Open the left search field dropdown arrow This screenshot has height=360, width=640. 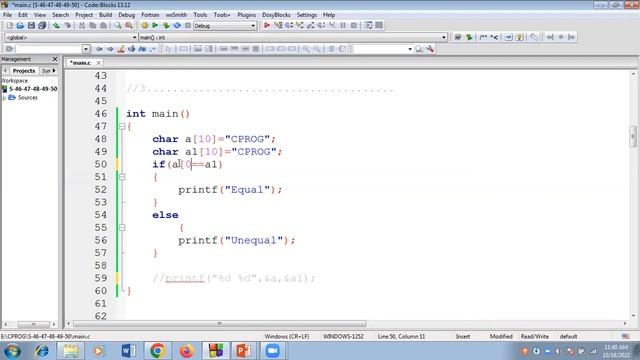pos(86,49)
